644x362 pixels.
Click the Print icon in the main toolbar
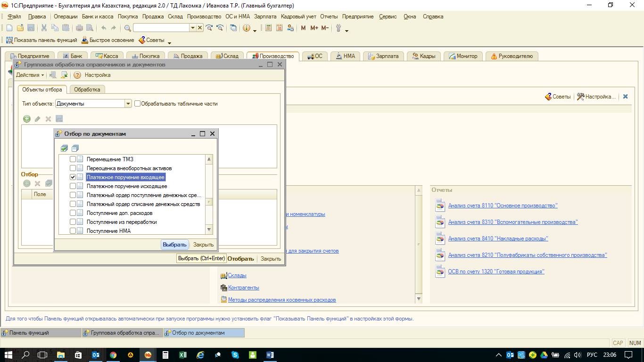tap(79, 28)
